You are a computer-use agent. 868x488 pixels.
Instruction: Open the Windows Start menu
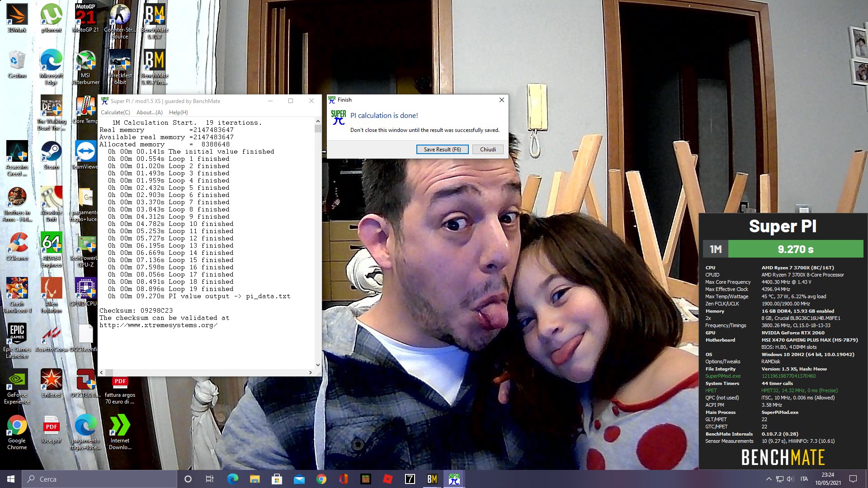pos(11,479)
